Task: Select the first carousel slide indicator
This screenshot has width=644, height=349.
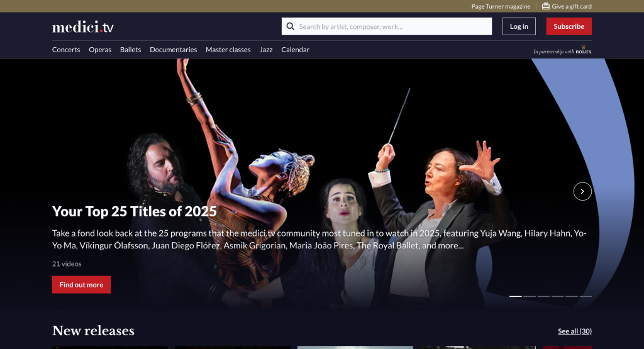Action: (515, 296)
